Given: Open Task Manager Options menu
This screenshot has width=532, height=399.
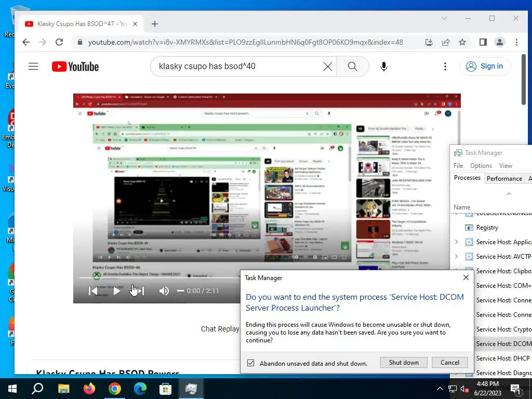Looking at the screenshot, I should click(481, 166).
